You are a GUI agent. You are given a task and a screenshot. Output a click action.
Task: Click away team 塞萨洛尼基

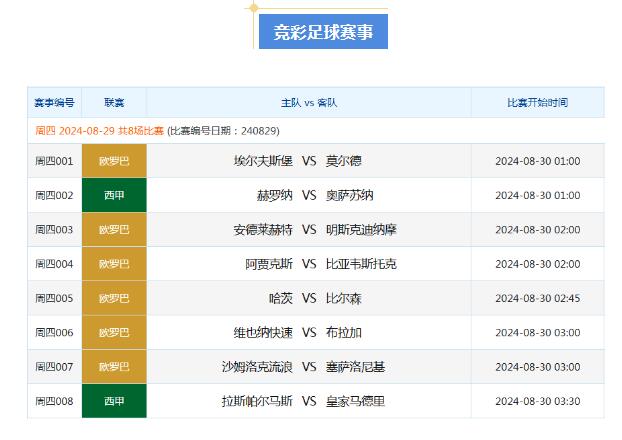(355, 367)
